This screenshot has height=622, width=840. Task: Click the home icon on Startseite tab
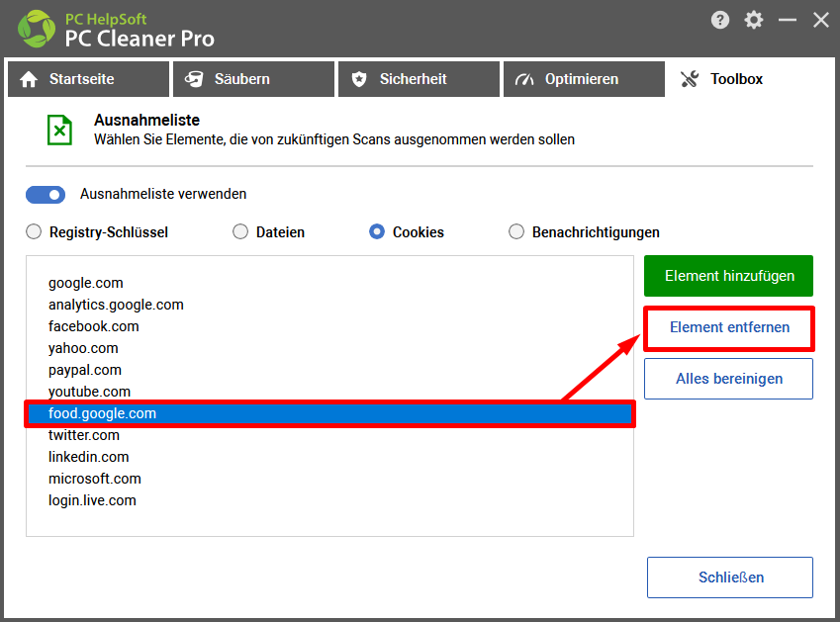(x=29, y=79)
